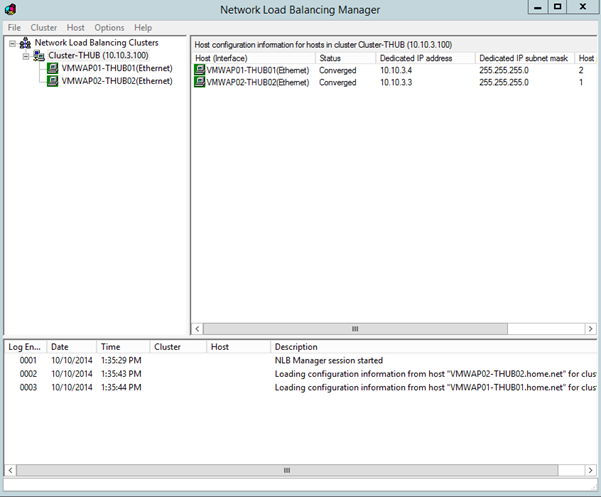Image resolution: width=601 pixels, height=497 pixels.
Task: Select Network Load Balancing Clusters tree label
Action: [96, 43]
